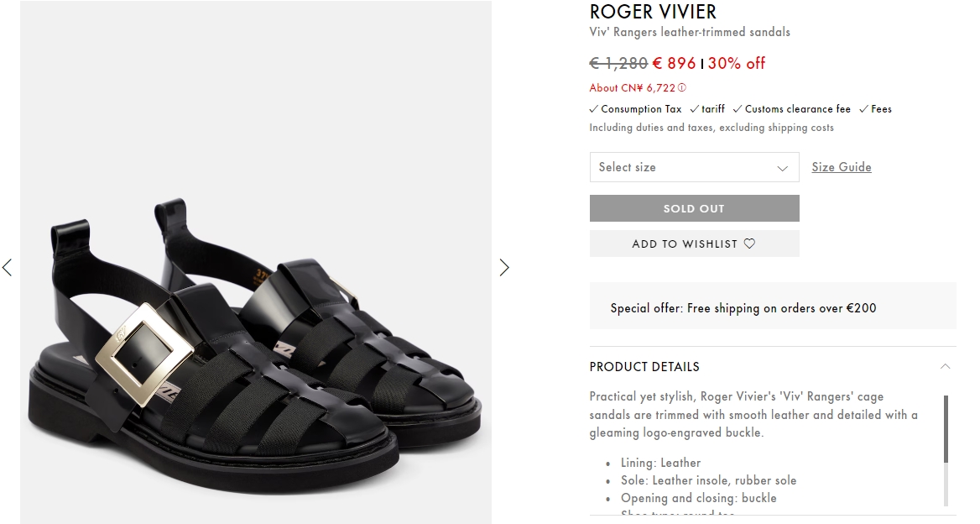Click the product details scrollbar
The height and width of the screenshot is (524, 980).
[x=946, y=428]
